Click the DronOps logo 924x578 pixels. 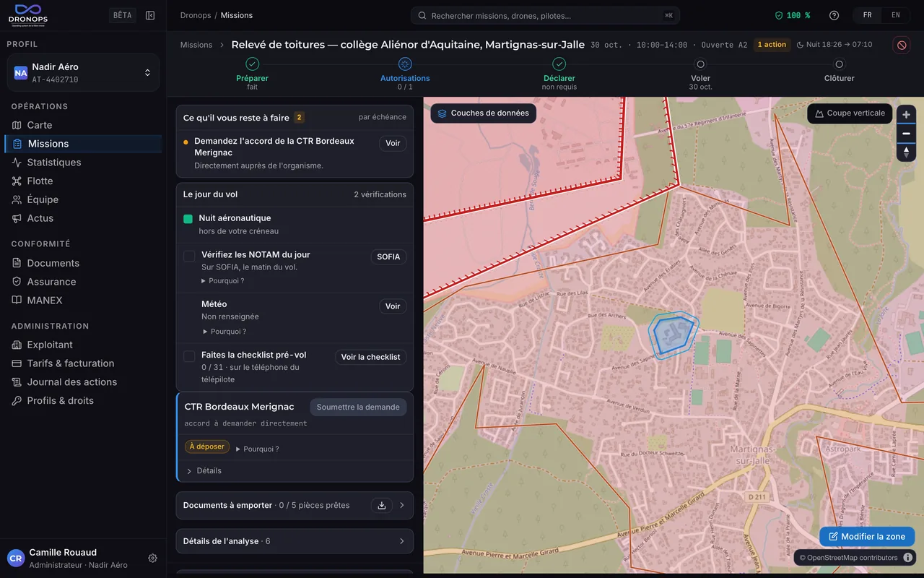(x=27, y=15)
